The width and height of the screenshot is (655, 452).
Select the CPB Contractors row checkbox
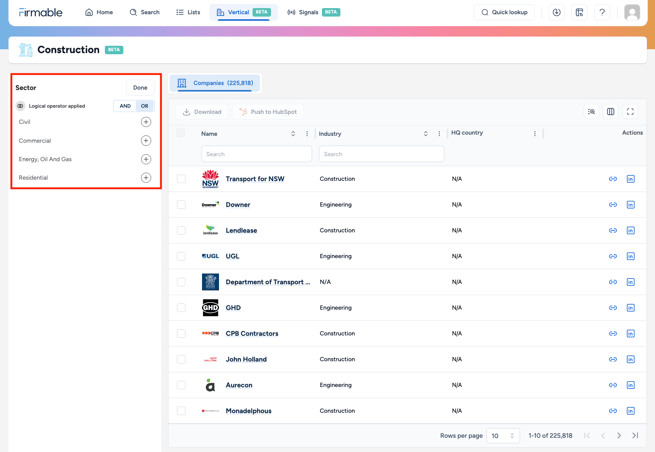[181, 333]
